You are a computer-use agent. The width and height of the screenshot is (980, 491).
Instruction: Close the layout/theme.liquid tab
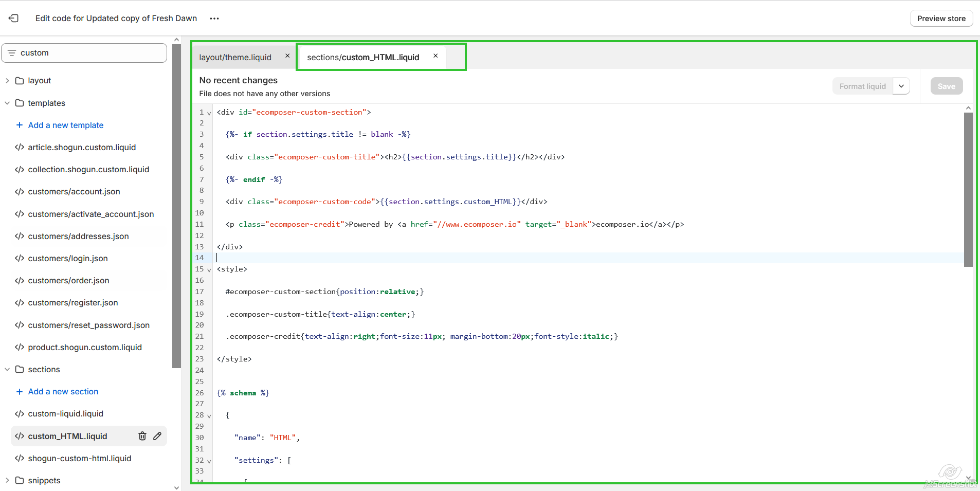287,56
